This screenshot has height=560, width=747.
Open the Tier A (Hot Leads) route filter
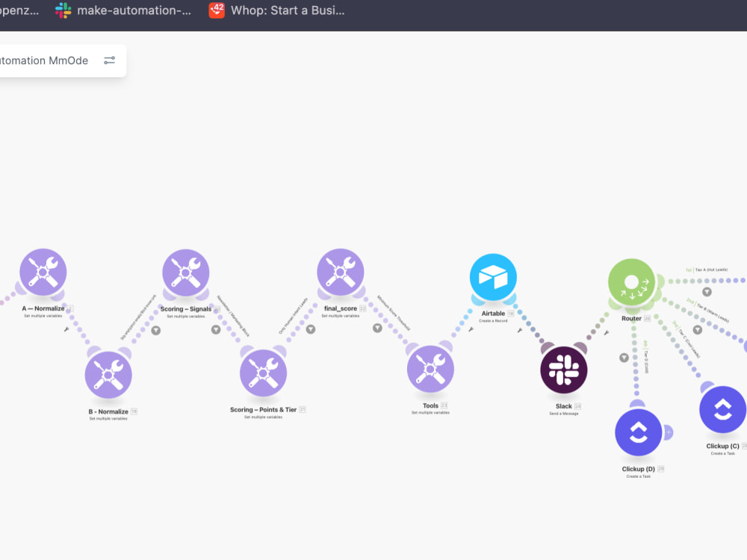pos(707,291)
